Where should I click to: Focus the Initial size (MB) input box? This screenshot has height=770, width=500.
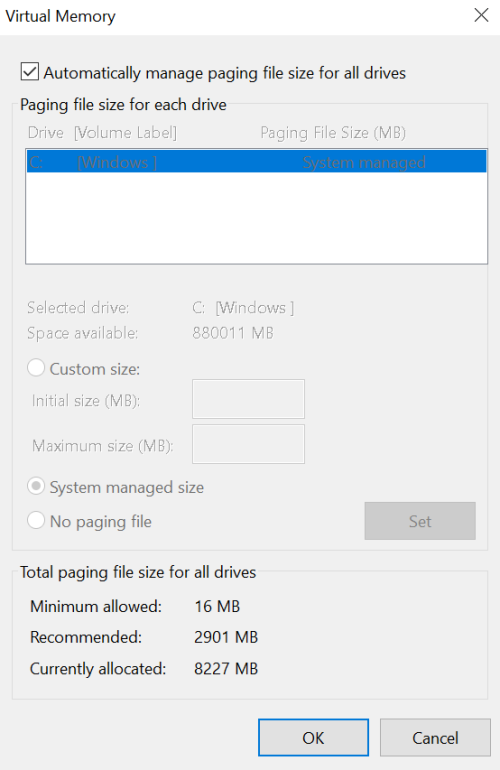pyautogui.click(x=248, y=399)
